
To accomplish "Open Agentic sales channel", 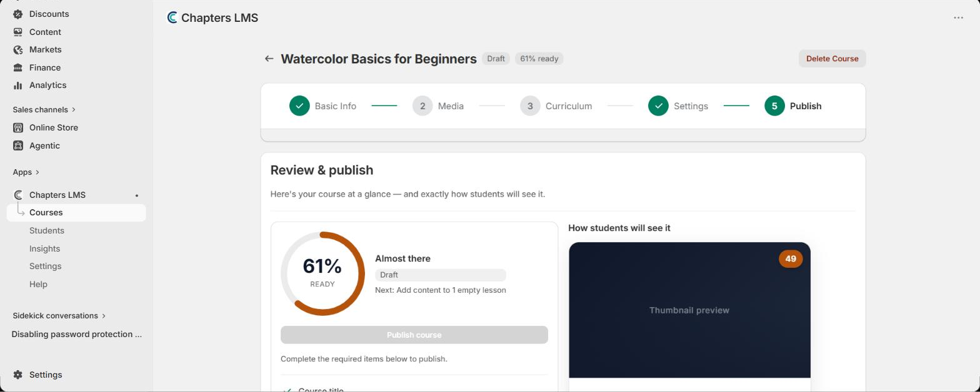I will [x=44, y=145].
